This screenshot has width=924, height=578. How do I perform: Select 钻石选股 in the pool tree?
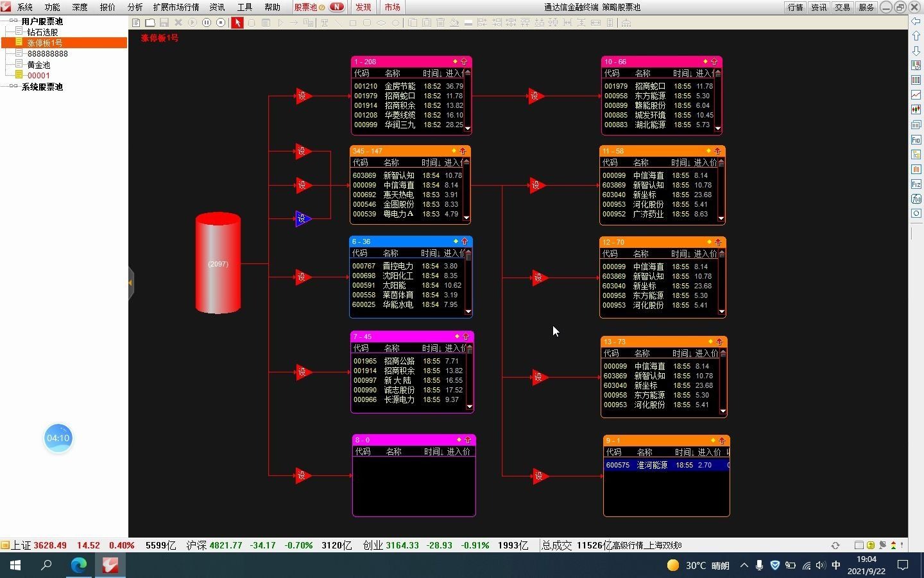(42, 31)
